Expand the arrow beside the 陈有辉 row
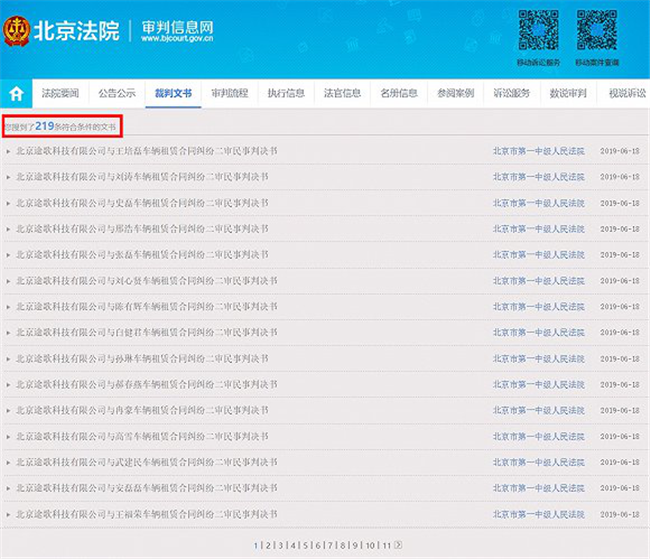 click(x=8, y=307)
